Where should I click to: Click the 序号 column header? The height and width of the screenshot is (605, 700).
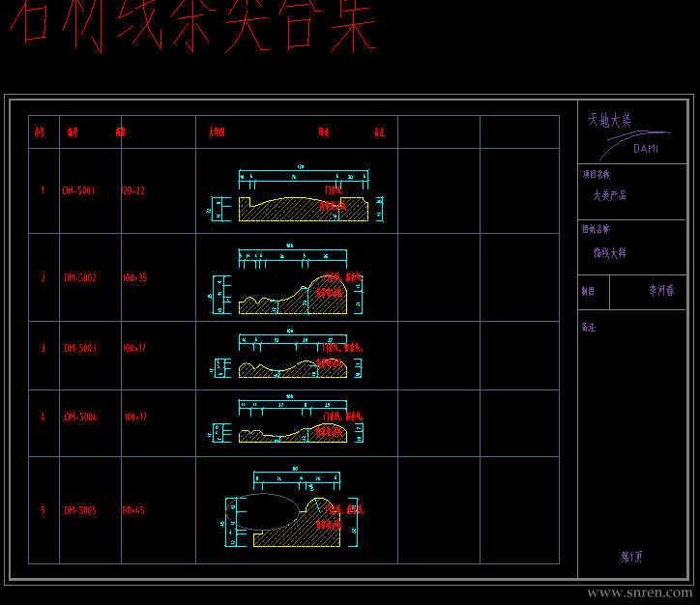40,132
